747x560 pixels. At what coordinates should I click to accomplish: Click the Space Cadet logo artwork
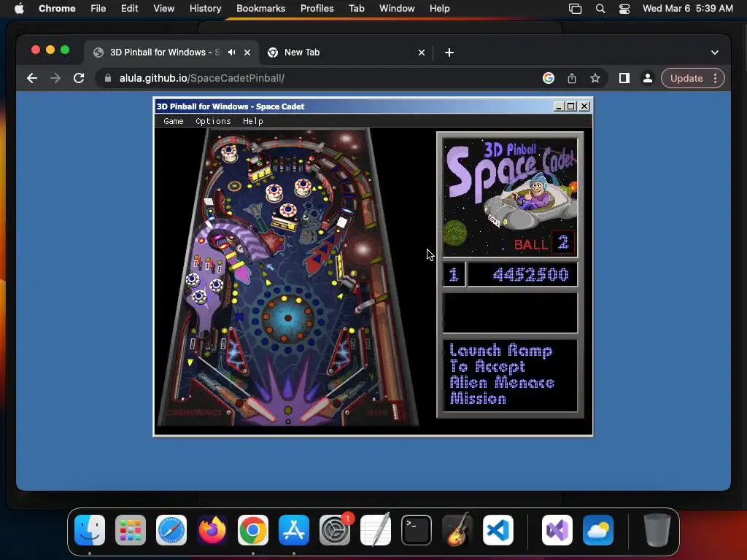tap(510, 197)
